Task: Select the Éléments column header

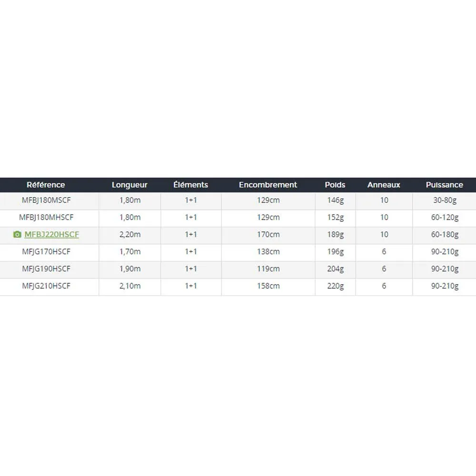Action: (x=190, y=185)
